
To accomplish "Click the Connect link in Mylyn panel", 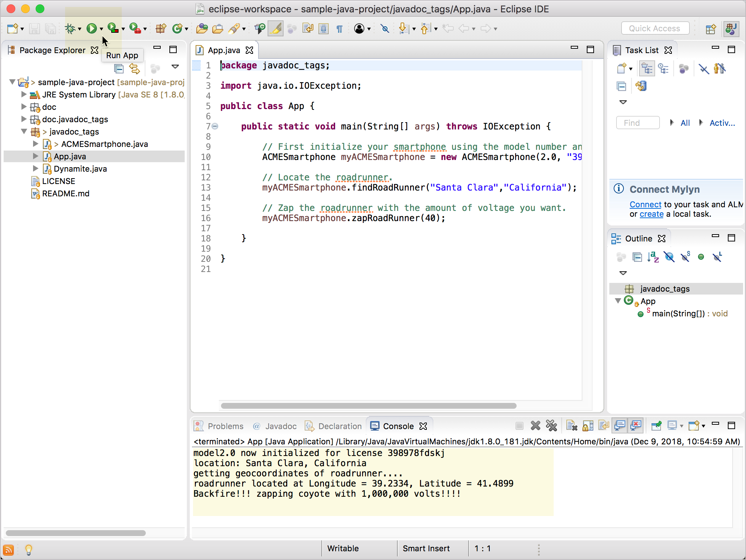I will [645, 204].
